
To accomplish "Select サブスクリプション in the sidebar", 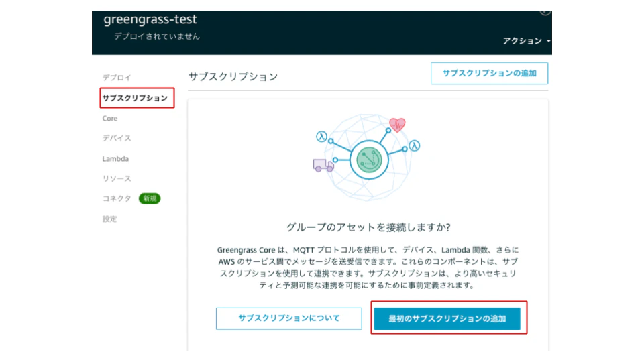I will pos(135,98).
